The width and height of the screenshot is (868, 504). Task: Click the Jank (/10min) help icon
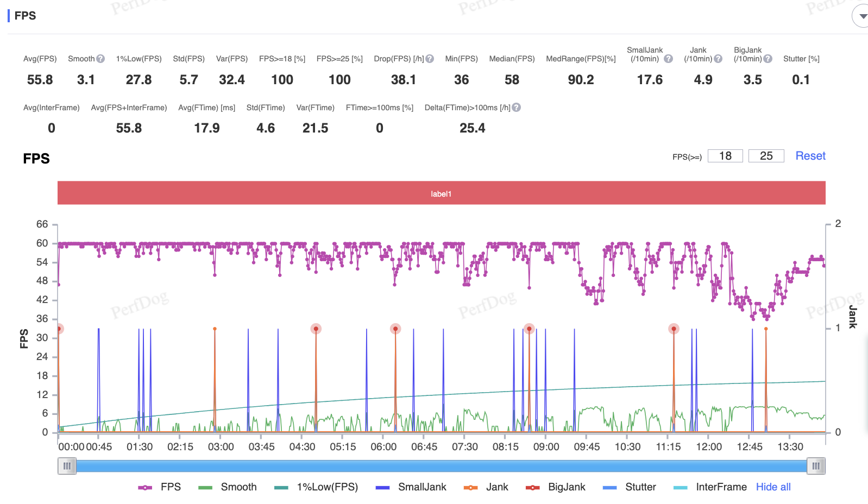pyautogui.click(x=718, y=59)
